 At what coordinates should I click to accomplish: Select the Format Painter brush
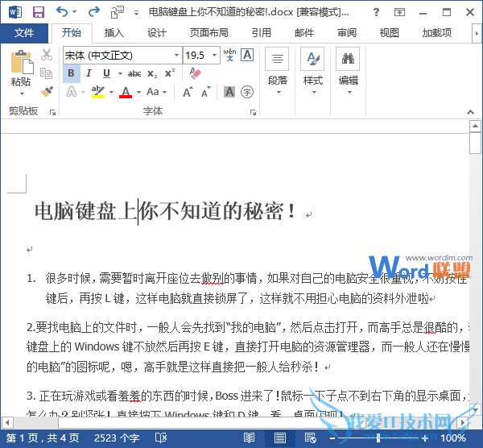click(47, 91)
